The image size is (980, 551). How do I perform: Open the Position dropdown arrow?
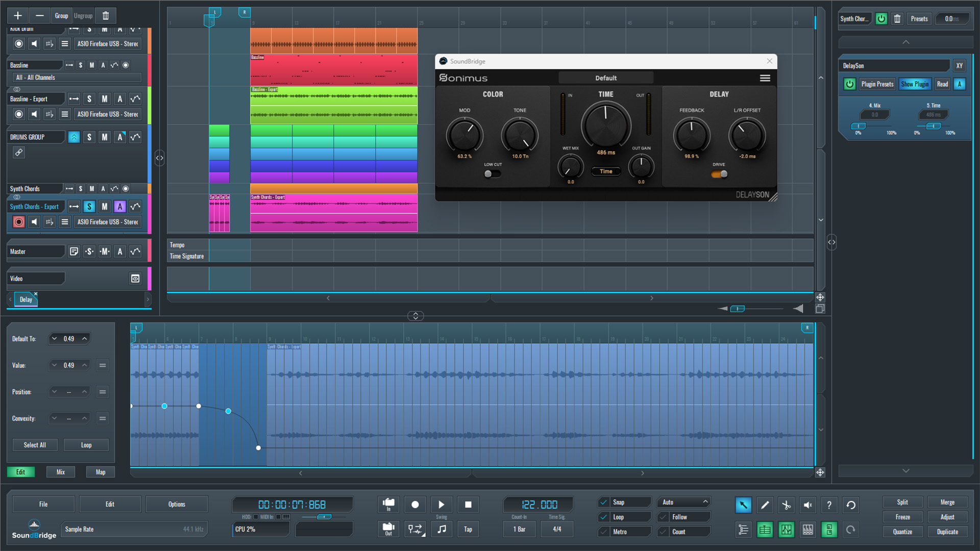55,392
